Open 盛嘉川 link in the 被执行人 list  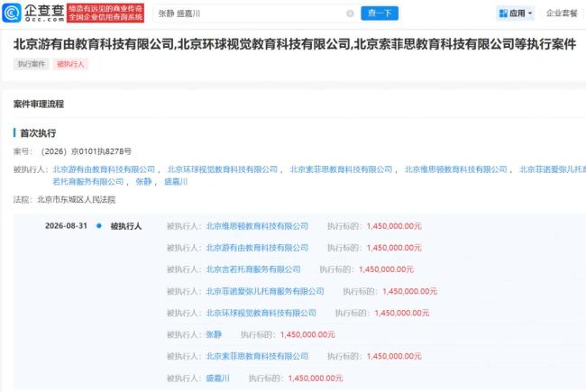click(176, 182)
